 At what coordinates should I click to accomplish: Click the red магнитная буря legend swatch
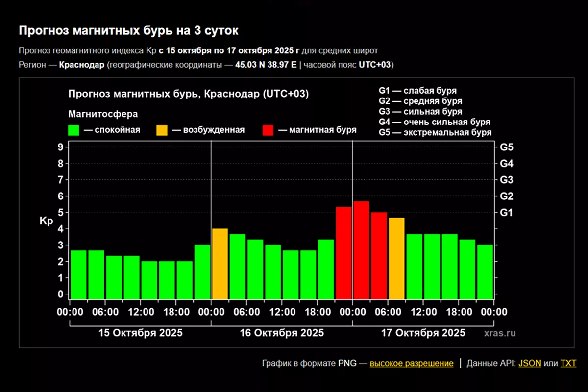(x=268, y=130)
